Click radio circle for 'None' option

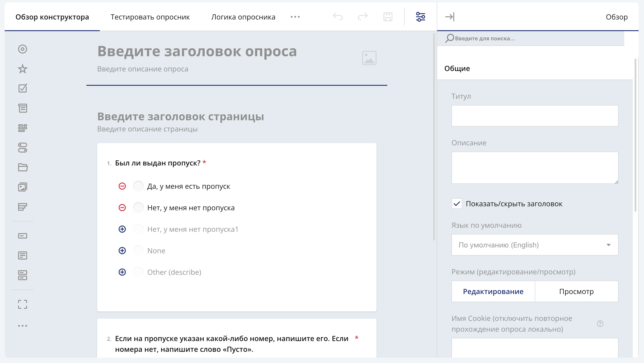click(138, 251)
